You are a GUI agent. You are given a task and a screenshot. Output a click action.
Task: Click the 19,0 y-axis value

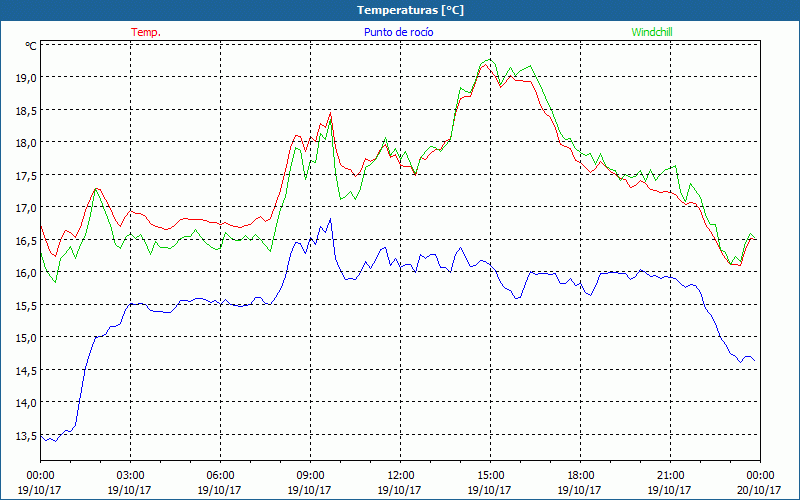27,78
